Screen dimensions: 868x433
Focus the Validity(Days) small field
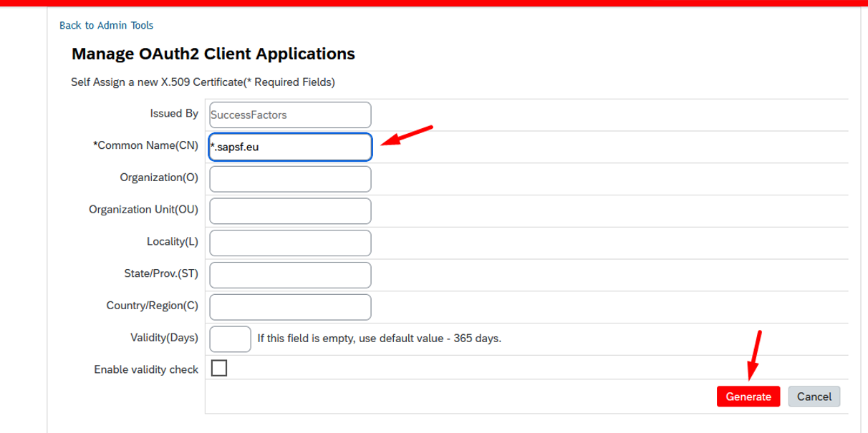[x=229, y=338]
